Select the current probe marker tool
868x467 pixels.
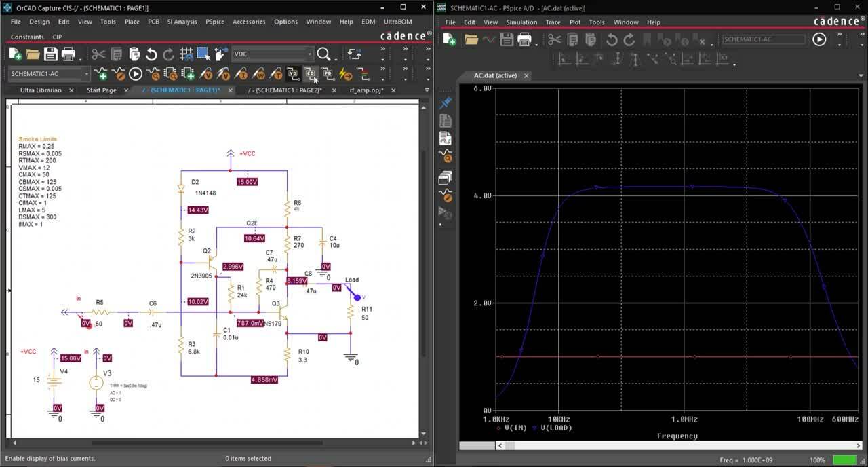point(242,73)
